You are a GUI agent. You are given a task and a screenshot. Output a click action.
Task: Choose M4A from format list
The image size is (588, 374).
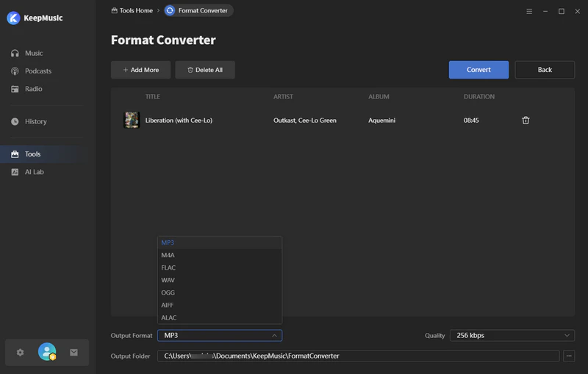[x=220, y=255]
